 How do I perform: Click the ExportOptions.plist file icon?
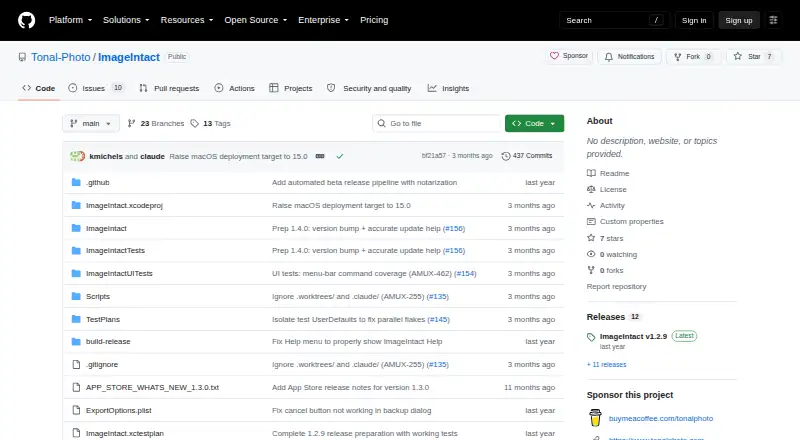tap(76, 410)
